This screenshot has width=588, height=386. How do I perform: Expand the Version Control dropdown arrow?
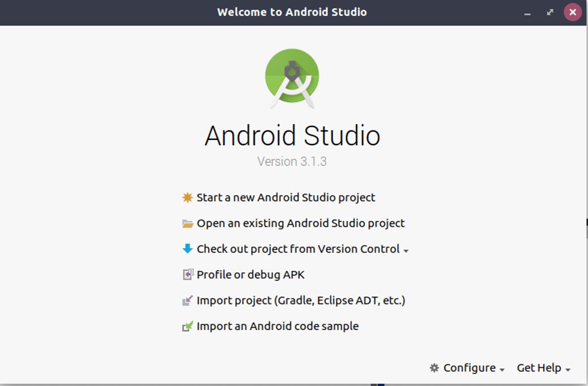pos(406,250)
